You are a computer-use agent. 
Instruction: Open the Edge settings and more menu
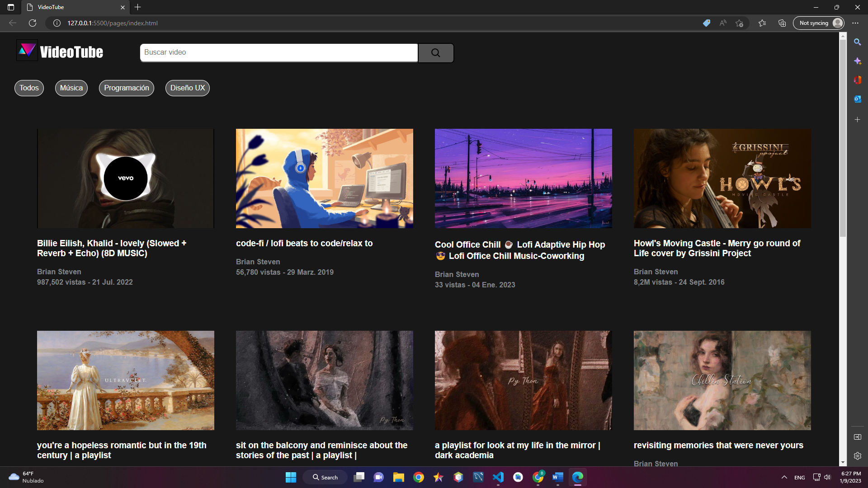coord(855,23)
